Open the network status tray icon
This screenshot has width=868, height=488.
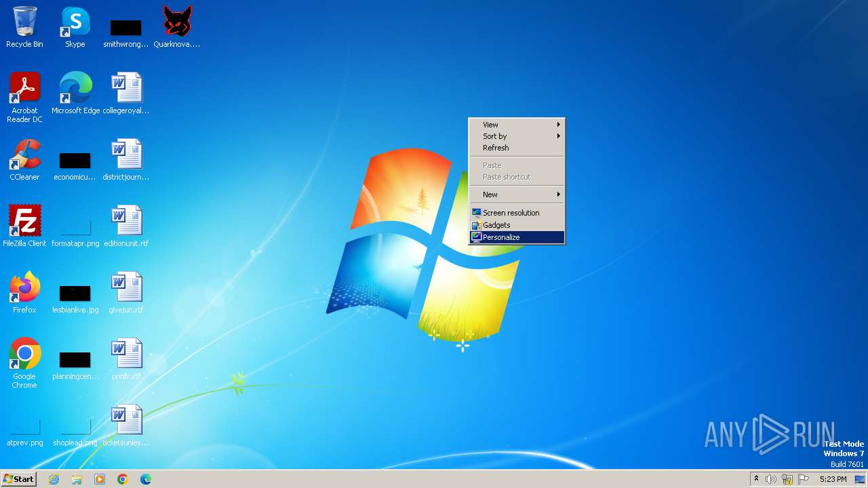tap(787, 479)
